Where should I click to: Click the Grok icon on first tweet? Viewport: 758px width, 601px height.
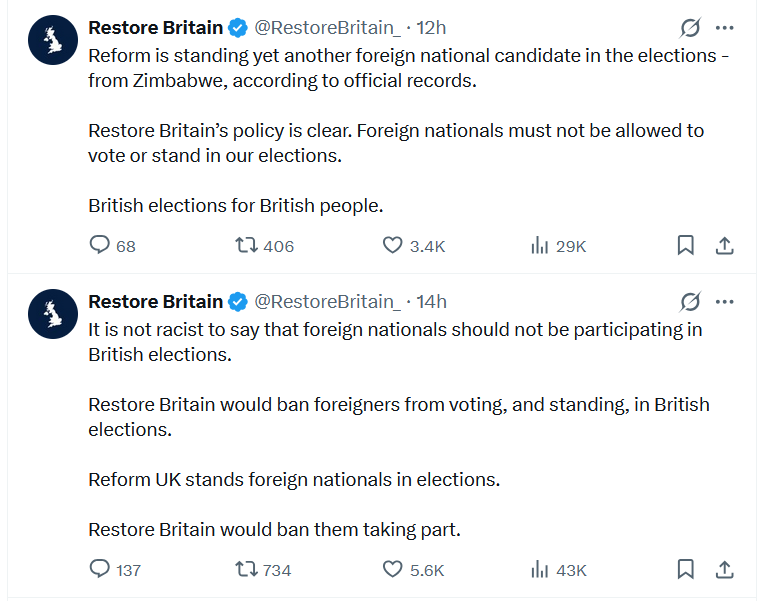(x=690, y=27)
